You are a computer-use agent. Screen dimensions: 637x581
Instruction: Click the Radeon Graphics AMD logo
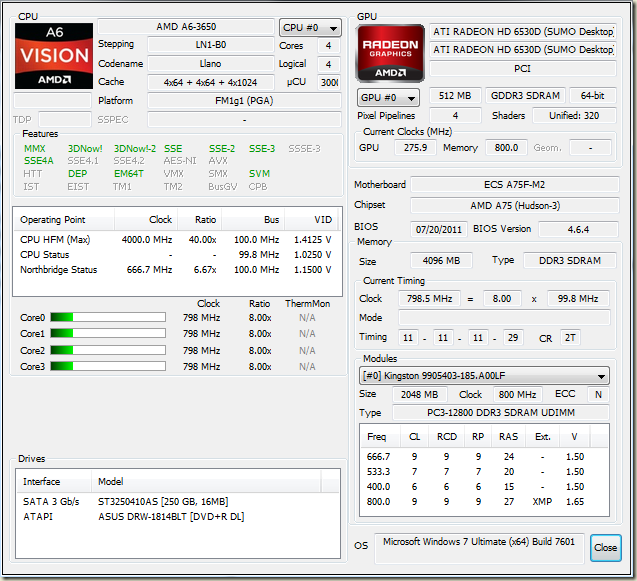coord(390,53)
